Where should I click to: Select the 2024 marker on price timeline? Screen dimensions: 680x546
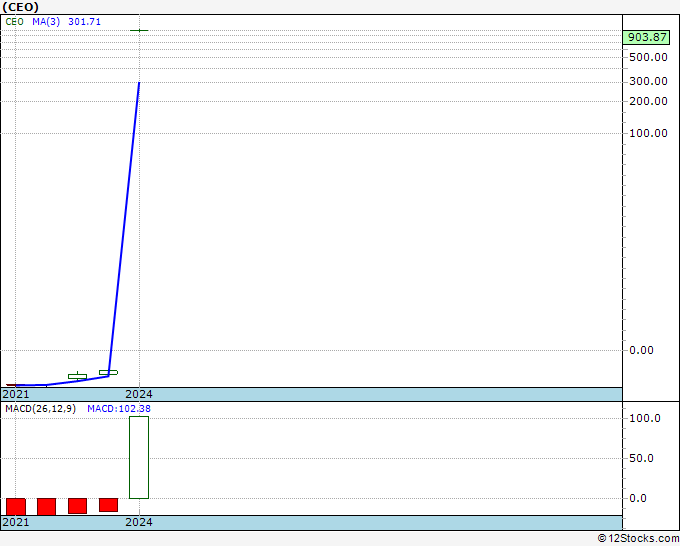[139, 395]
